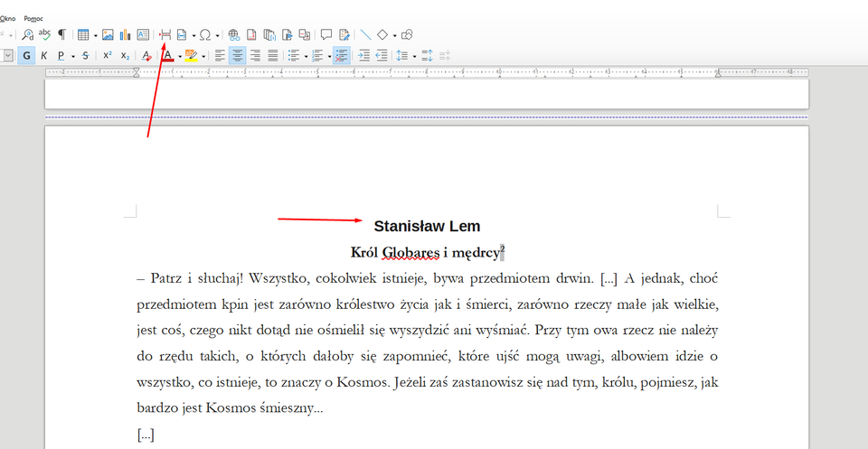Click the title 'Król Globares i mędrcy'
Viewport: 868px width, 449px height.
[425, 253]
